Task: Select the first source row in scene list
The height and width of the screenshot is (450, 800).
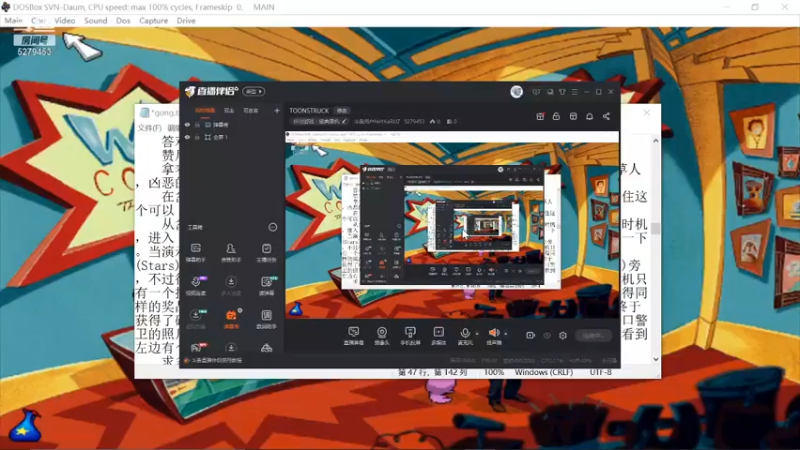Action: point(232,124)
